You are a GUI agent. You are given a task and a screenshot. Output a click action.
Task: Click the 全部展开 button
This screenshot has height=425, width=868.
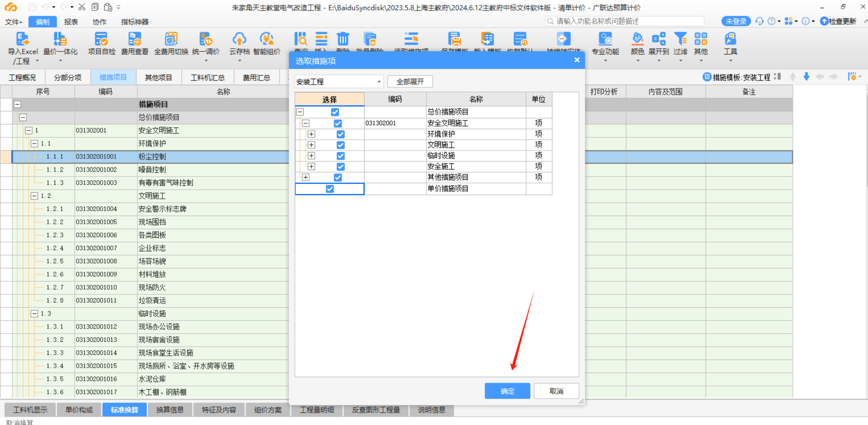click(410, 81)
